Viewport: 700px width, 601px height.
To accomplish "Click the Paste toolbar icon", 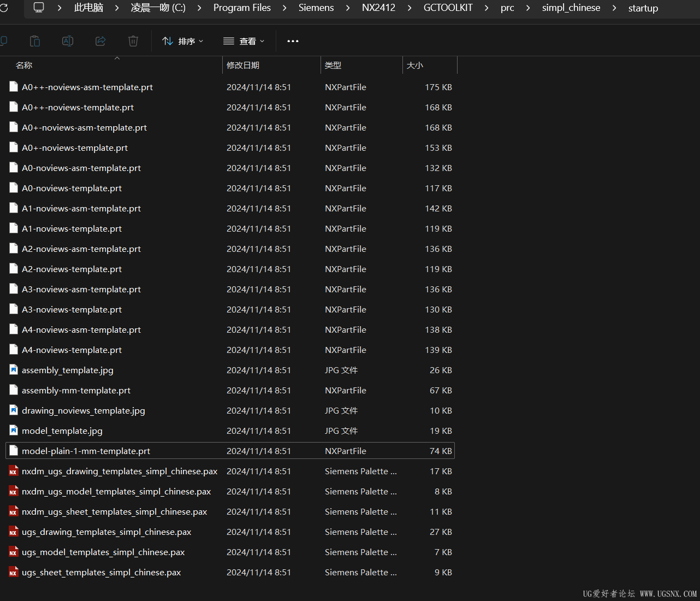I will (x=35, y=41).
